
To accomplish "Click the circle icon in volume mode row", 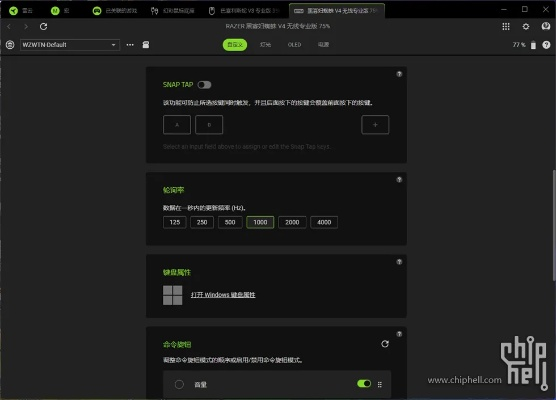I will pos(179,384).
